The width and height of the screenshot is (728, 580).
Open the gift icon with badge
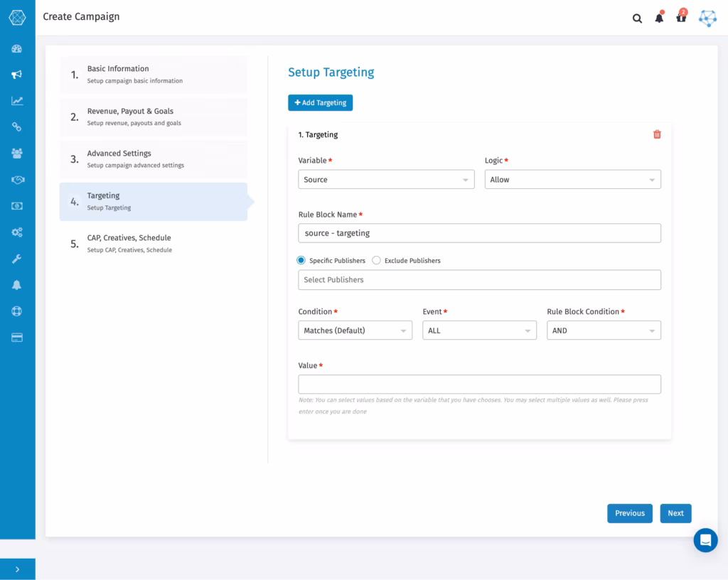[682, 16]
